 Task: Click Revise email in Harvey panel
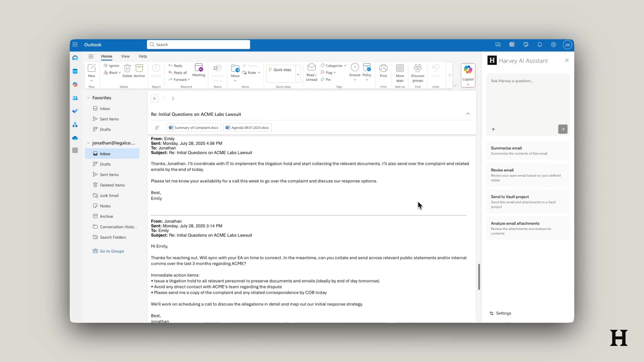[x=528, y=175]
